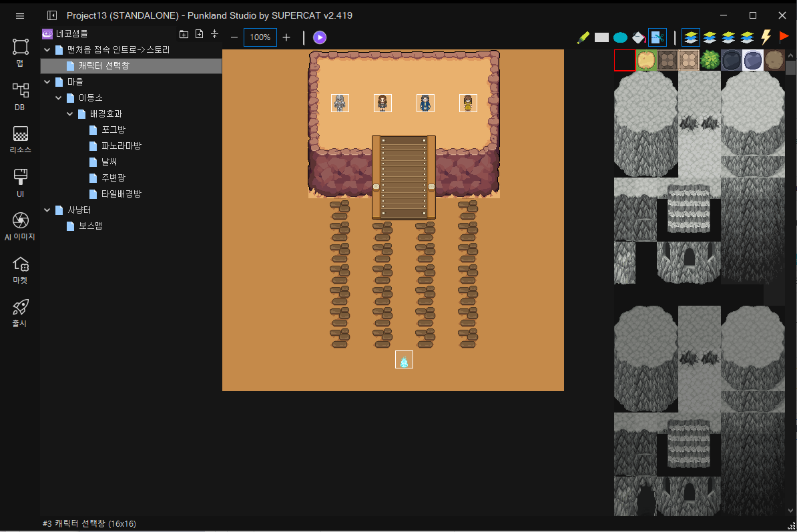Viewport: 797px width, 532px height.
Task: Open the 리소스 sidebar tab
Action: point(20,140)
